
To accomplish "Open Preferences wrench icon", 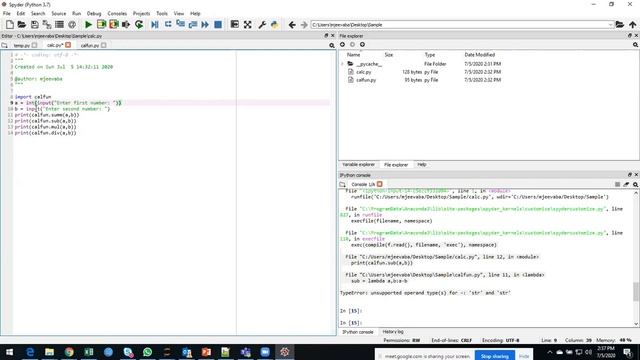I will [x=262, y=24].
